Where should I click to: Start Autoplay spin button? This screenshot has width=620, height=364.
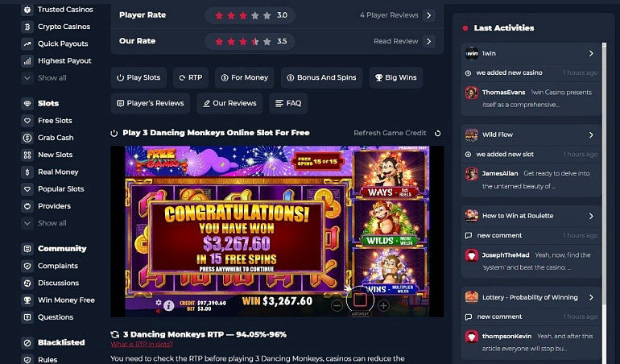(360, 300)
